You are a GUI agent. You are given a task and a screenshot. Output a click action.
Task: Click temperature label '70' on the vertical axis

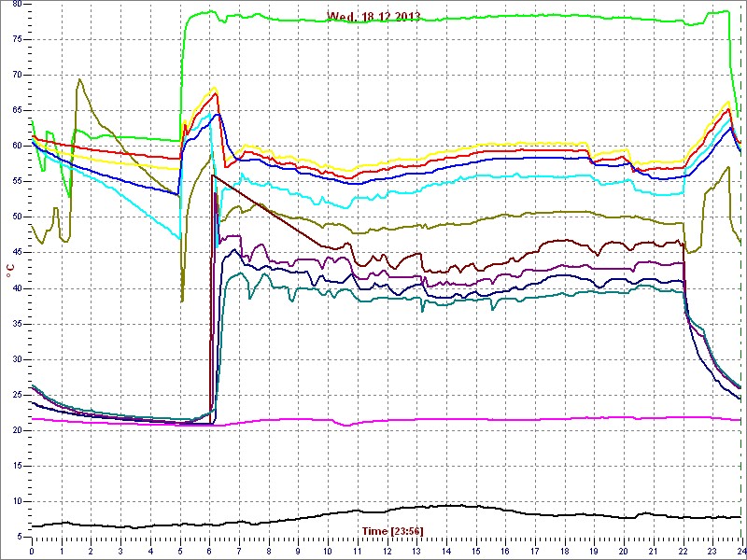point(17,75)
